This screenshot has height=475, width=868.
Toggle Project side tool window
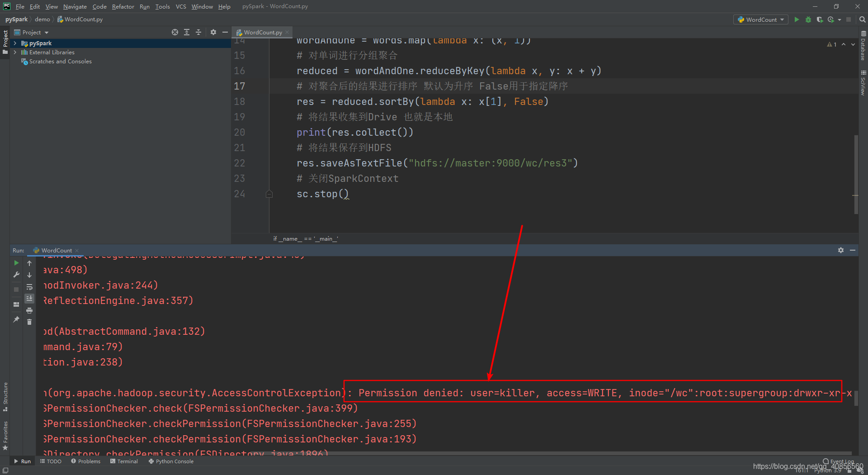[5, 42]
